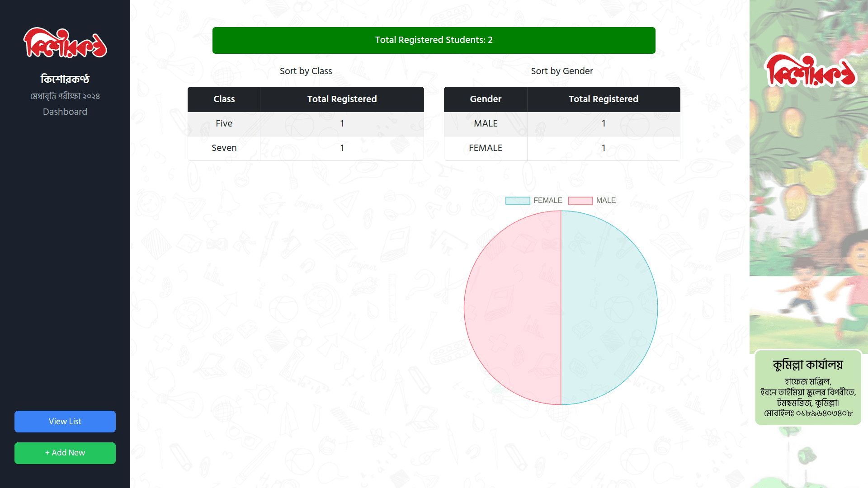Click the Kishorkantho logo in the sidebar
Viewport: 868px width, 488px height.
pos(65,43)
